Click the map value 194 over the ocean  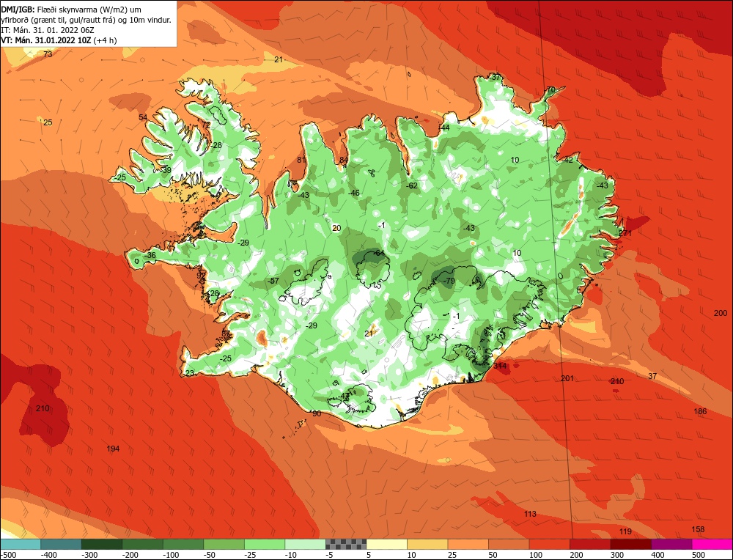(113, 449)
